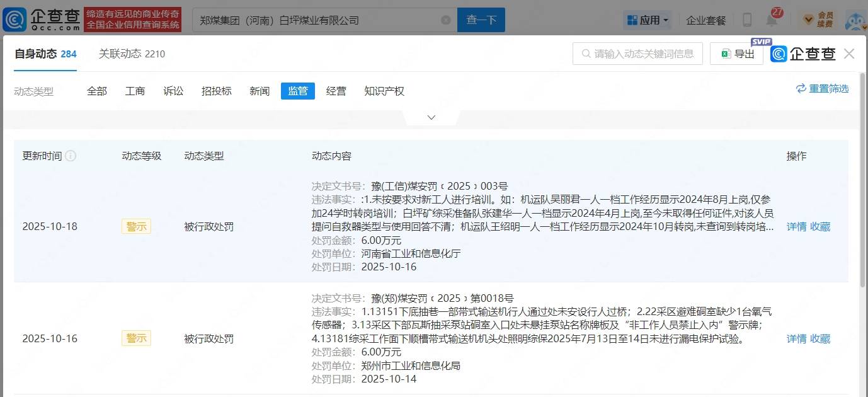Open 详情 of the 2025-10-18 penalty record
Screen dimensions: 868x397
click(797, 226)
